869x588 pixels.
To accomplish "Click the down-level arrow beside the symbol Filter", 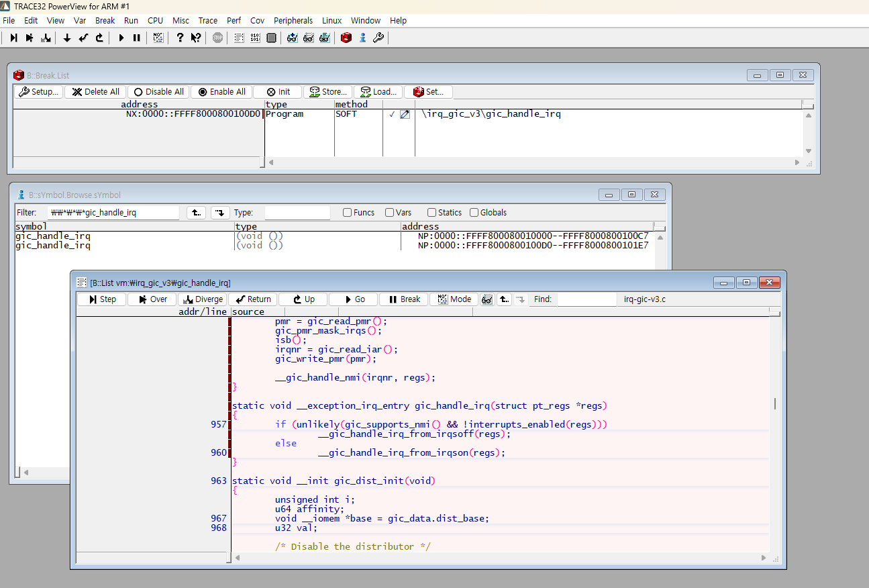I will click(x=219, y=212).
